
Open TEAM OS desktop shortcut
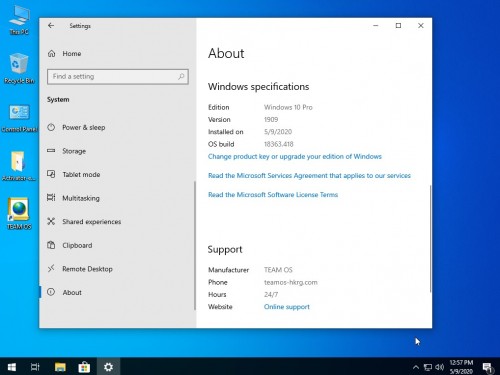click(x=19, y=213)
